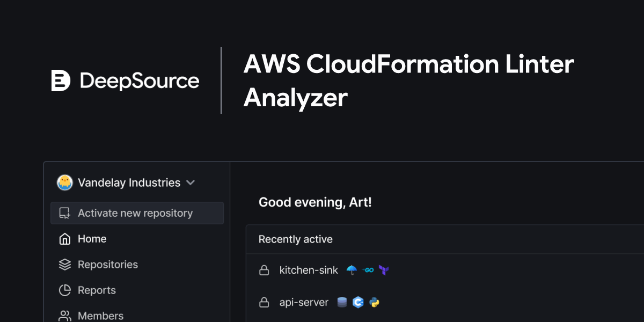This screenshot has width=644, height=322.
Task: Click the Terraform analyzer icon on kitchen-sink
Action: [x=383, y=270]
